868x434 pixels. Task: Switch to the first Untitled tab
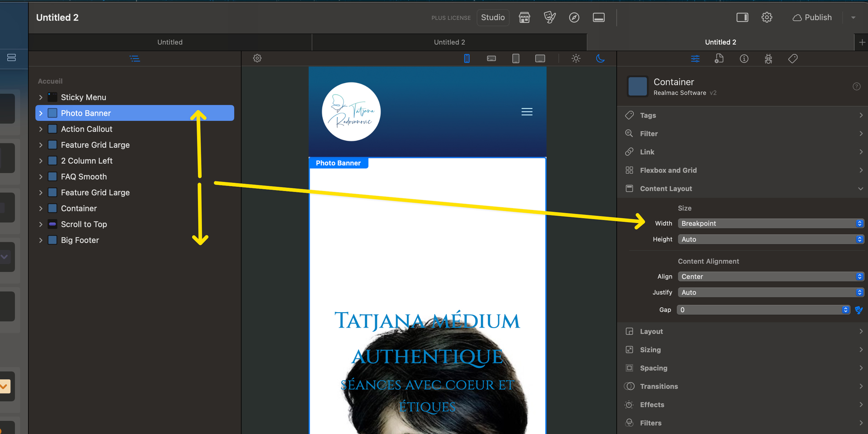pos(170,42)
